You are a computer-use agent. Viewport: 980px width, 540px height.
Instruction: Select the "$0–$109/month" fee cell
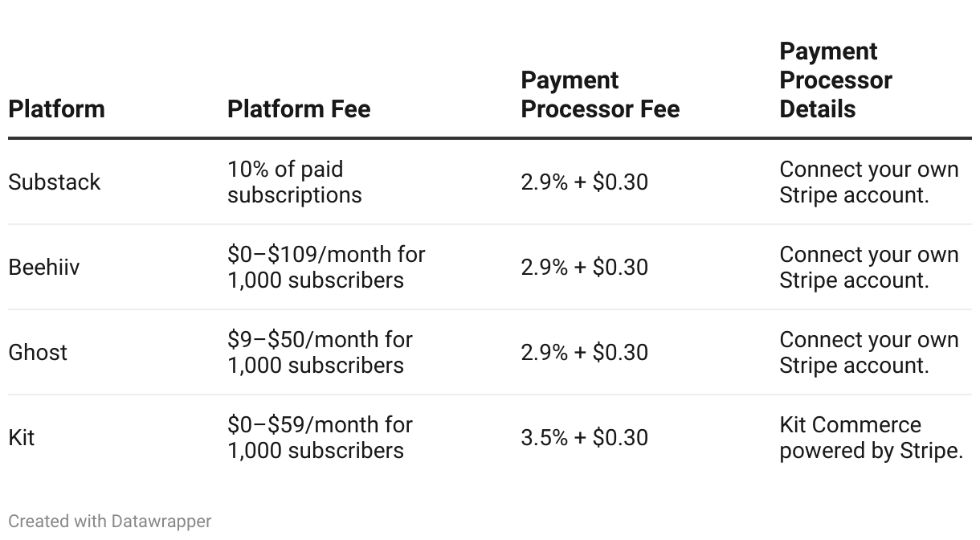[x=326, y=268]
